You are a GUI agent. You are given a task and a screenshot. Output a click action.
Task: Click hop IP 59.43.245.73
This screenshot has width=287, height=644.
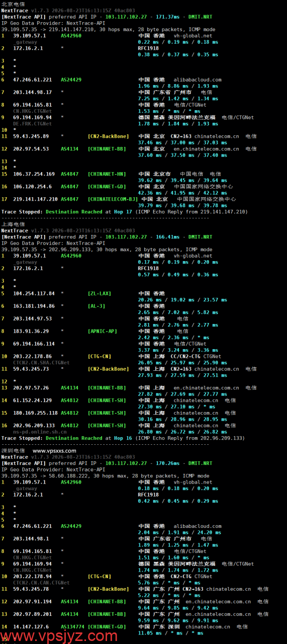(x=31, y=369)
